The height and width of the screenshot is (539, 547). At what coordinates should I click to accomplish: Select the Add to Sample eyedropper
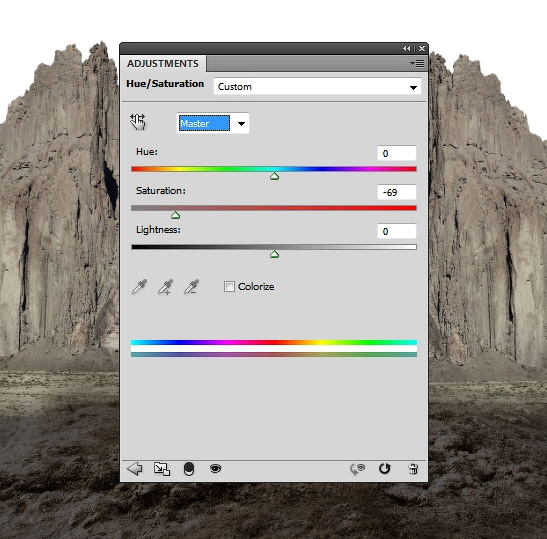click(x=166, y=287)
